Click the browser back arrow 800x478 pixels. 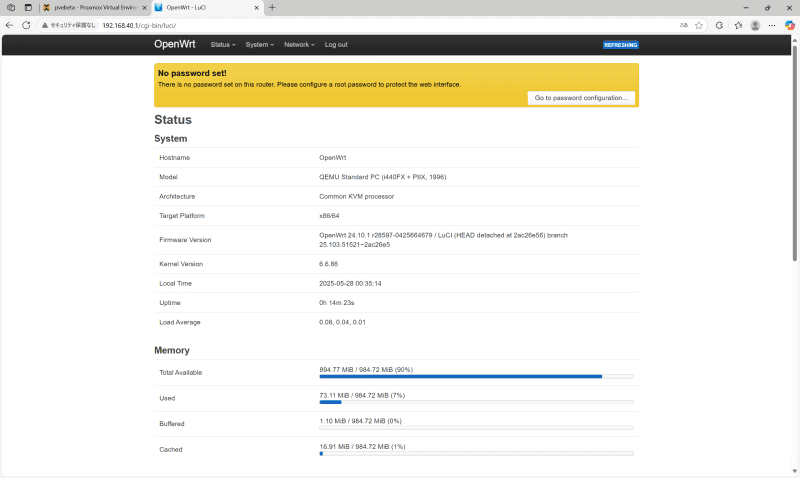tap(9, 25)
